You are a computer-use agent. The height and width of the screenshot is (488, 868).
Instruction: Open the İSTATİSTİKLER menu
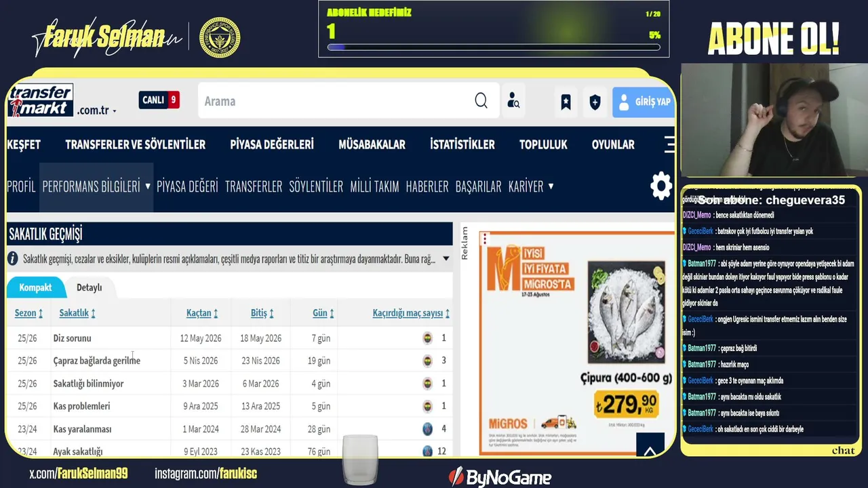[462, 144]
